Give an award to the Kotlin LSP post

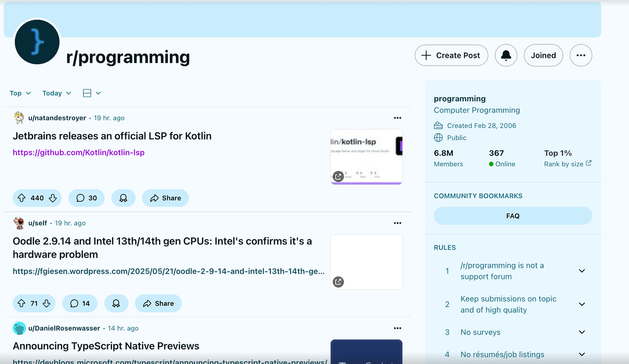(x=123, y=198)
